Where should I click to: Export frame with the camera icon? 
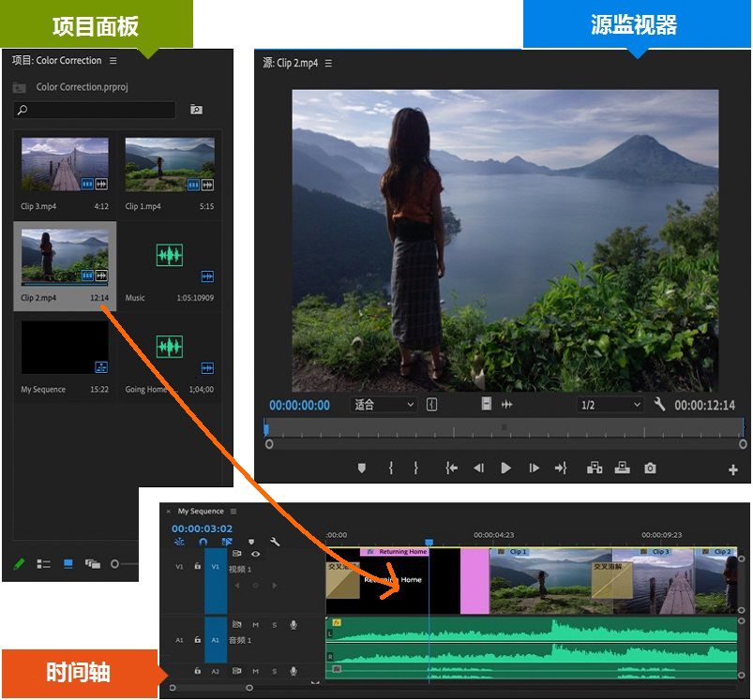click(650, 468)
